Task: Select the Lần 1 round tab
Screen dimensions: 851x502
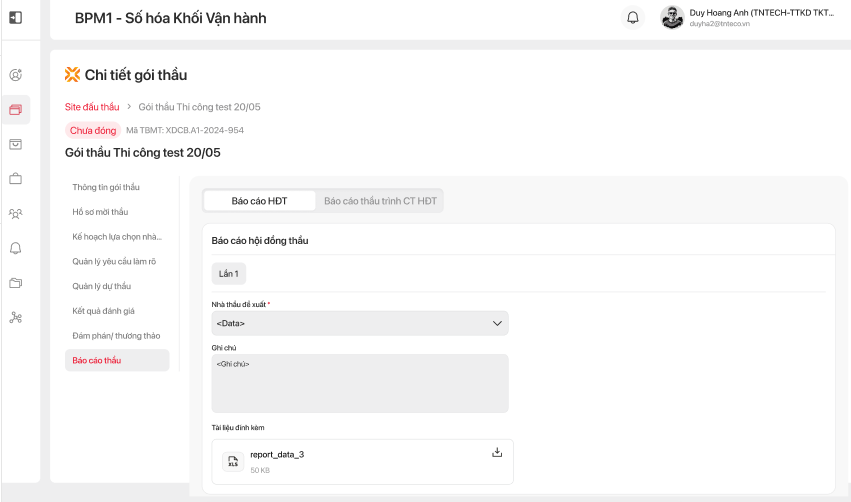Action: coord(229,273)
